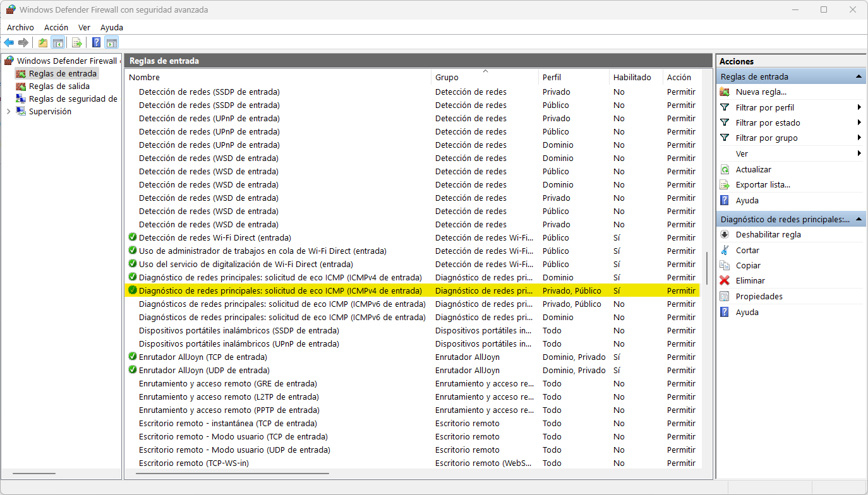
Task: Click the blue question mark toolbar icon
Action: coord(96,42)
